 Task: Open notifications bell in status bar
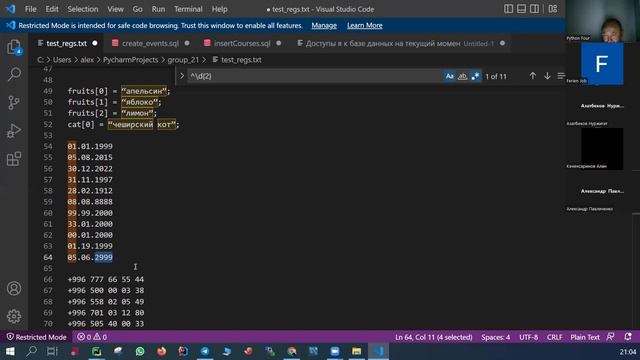coord(628,337)
